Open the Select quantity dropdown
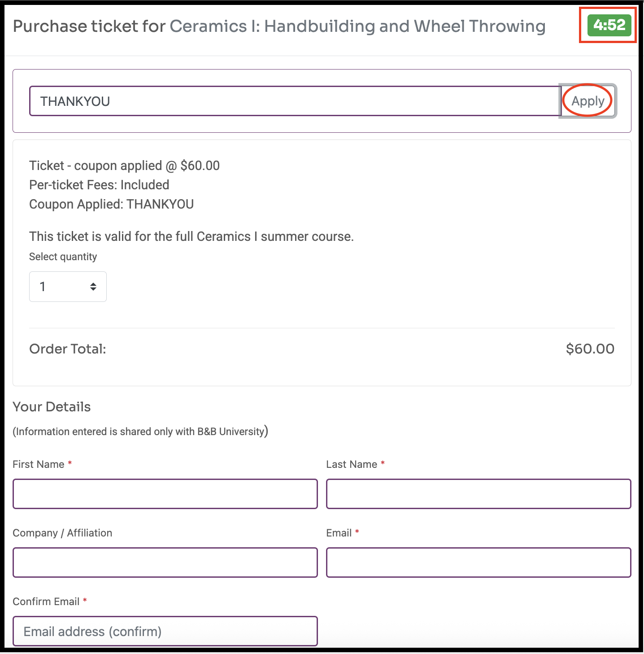Viewport: 644px width, 654px height. click(68, 287)
